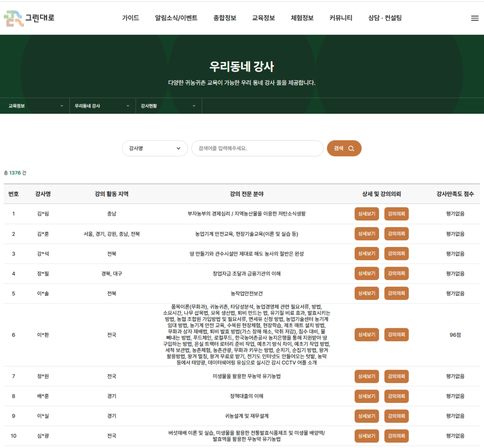
Task: Open the hamburger menu icon
Action: coord(475,18)
